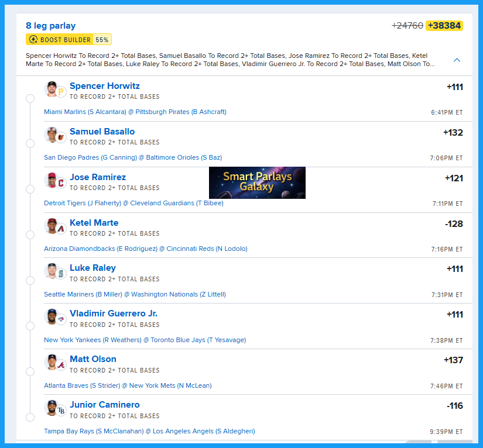Open Diamondbacks @ Reds game link
Viewport: 483px width, 448px height.
coord(146,249)
